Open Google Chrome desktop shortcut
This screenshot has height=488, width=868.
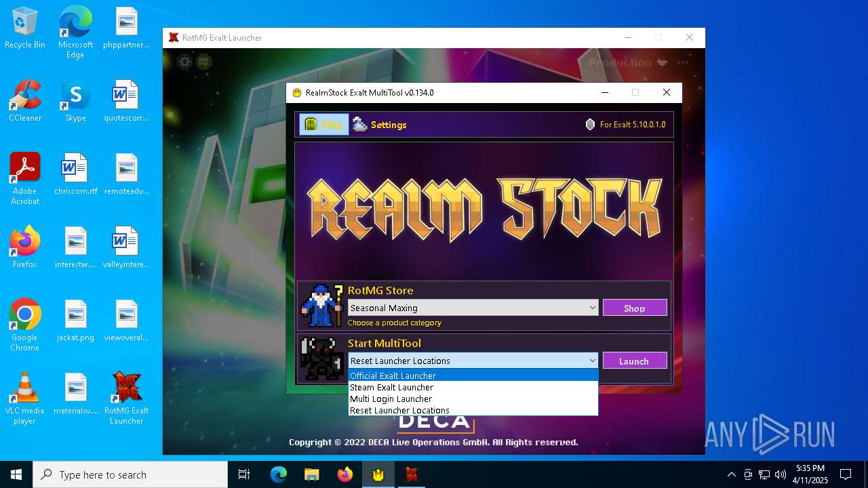(x=25, y=326)
